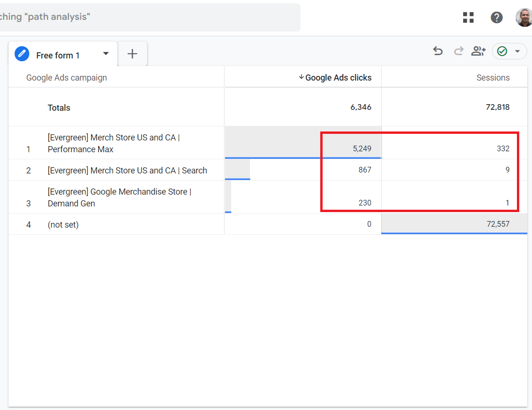Image resolution: width=532 pixels, height=410 pixels.
Task: Sort by the Sessions column header
Action: click(493, 78)
